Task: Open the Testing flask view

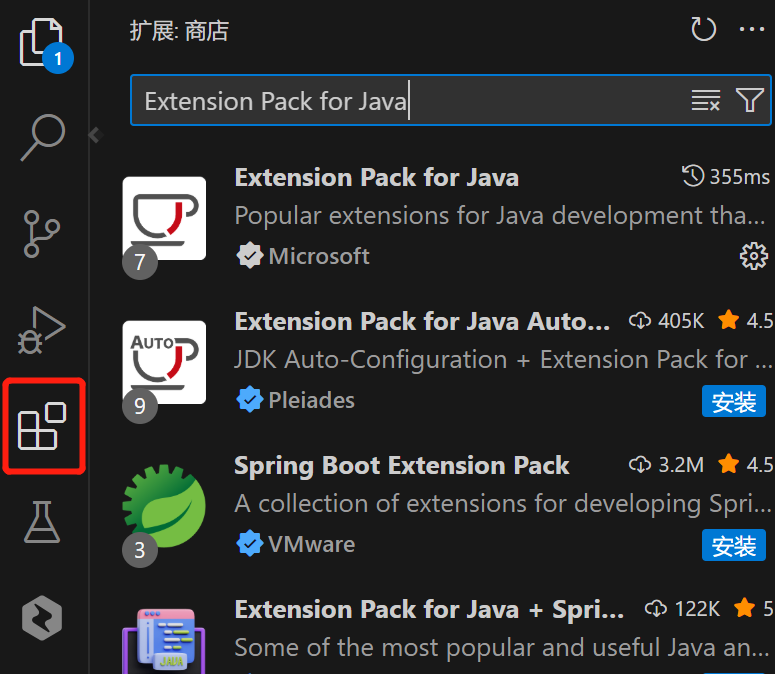Action: click(42, 522)
